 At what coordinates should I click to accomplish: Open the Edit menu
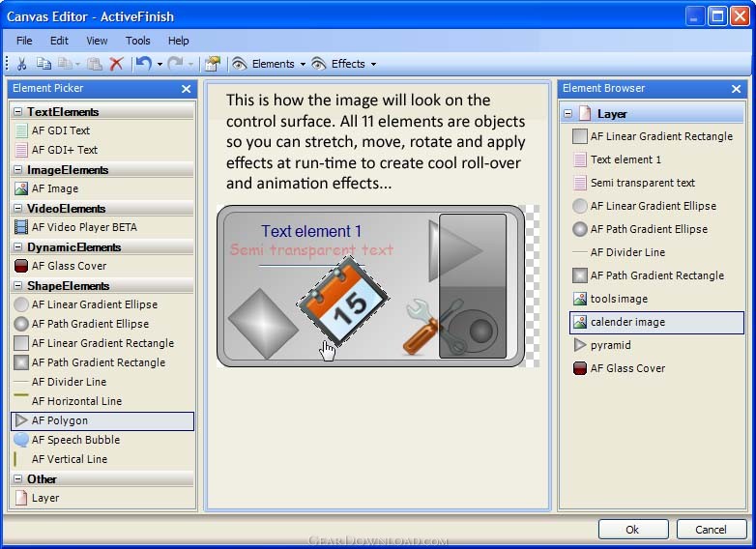(59, 41)
